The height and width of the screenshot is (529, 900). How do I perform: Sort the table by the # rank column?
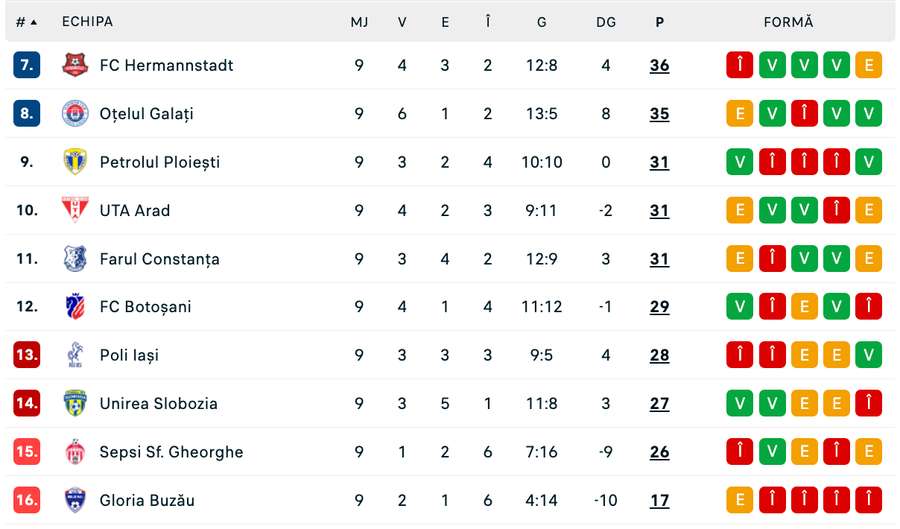26,22
